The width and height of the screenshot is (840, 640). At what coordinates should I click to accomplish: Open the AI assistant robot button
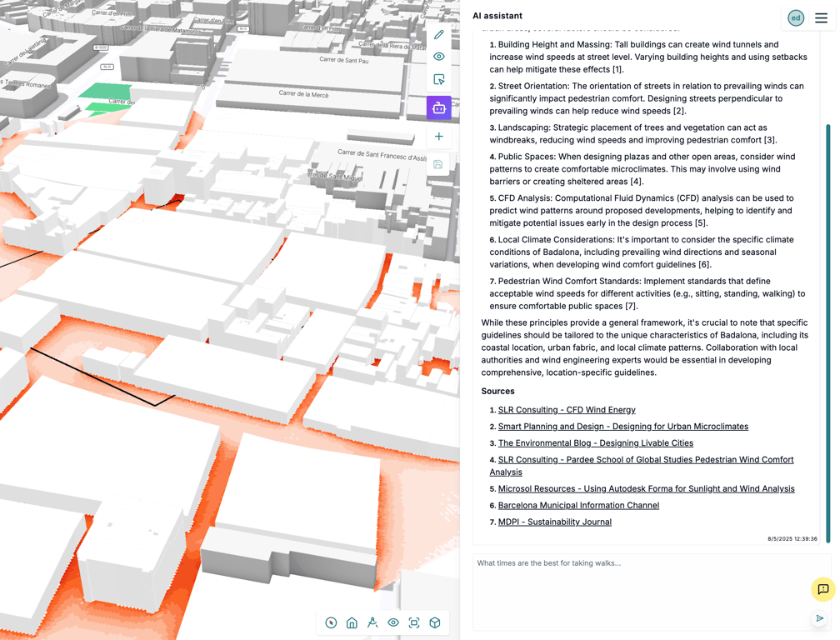coord(438,107)
